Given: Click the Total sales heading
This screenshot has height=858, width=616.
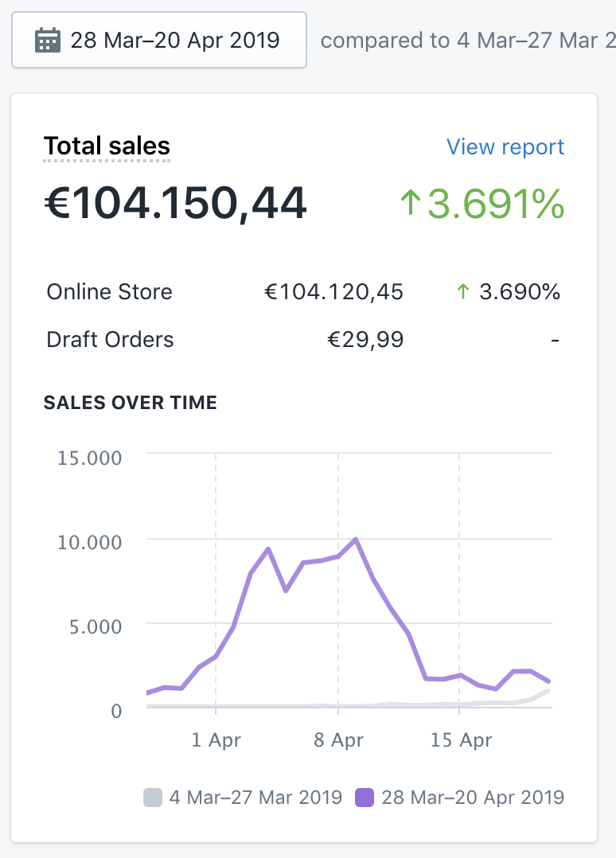Looking at the screenshot, I should [107, 146].
